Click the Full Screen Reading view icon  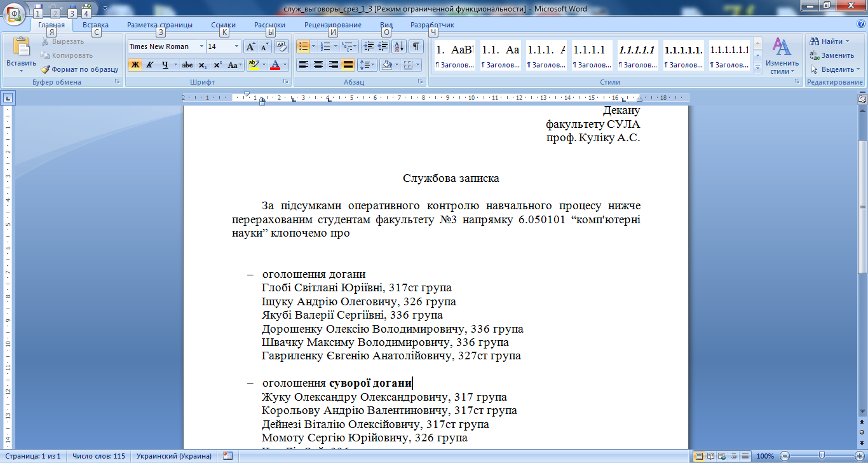(710, 456)
